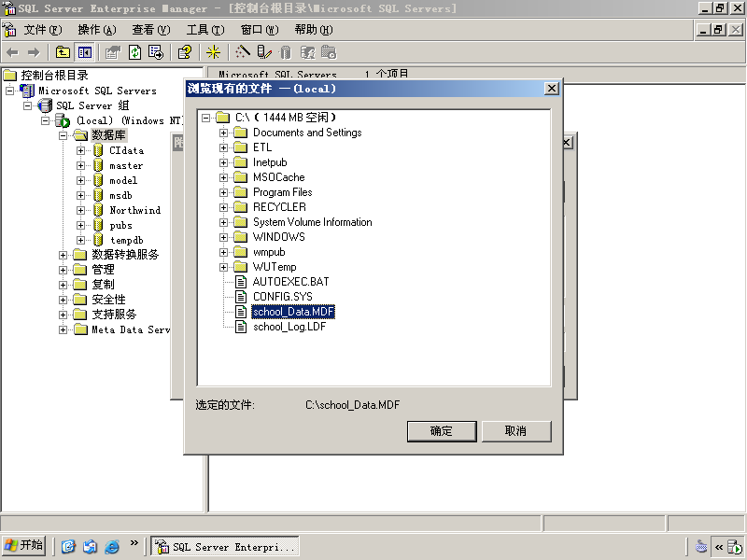The height and width of the screenshot is (560, 747).
Task: Click the Microsoft SQL Servers tree icon
Action: pos(27,91)
